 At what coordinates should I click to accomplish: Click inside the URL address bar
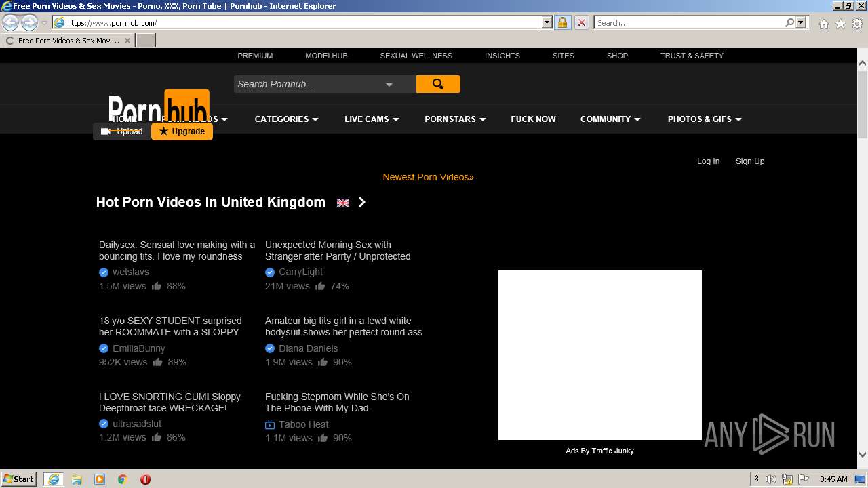coord(304,22)
